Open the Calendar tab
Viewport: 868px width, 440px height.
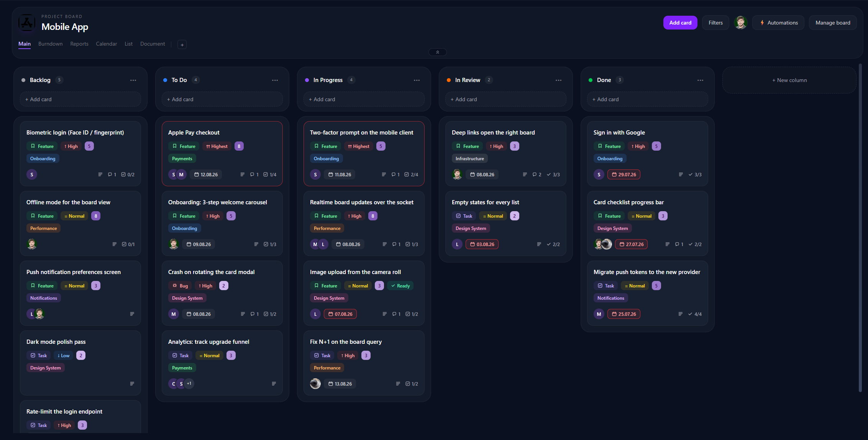[106, 44]
